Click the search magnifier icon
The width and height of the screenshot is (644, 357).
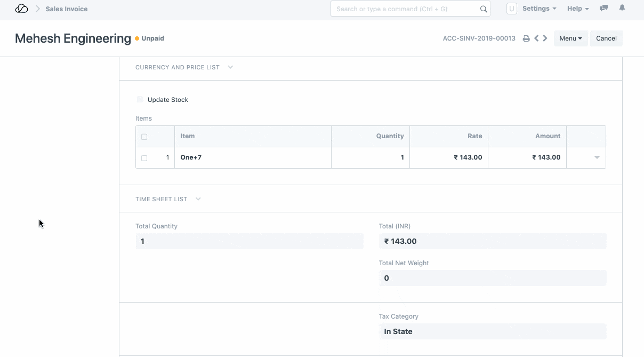pyautogui.click(x=484, y=9)
